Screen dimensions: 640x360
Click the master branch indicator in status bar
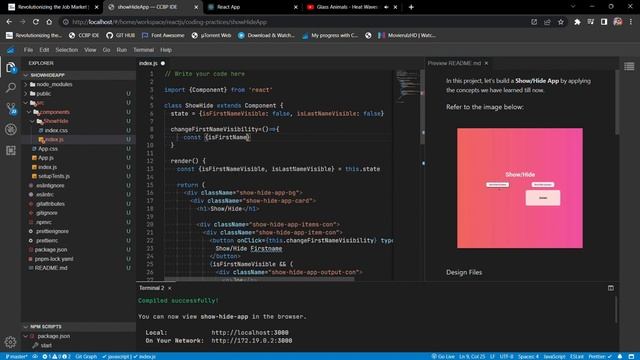[16, 356]
